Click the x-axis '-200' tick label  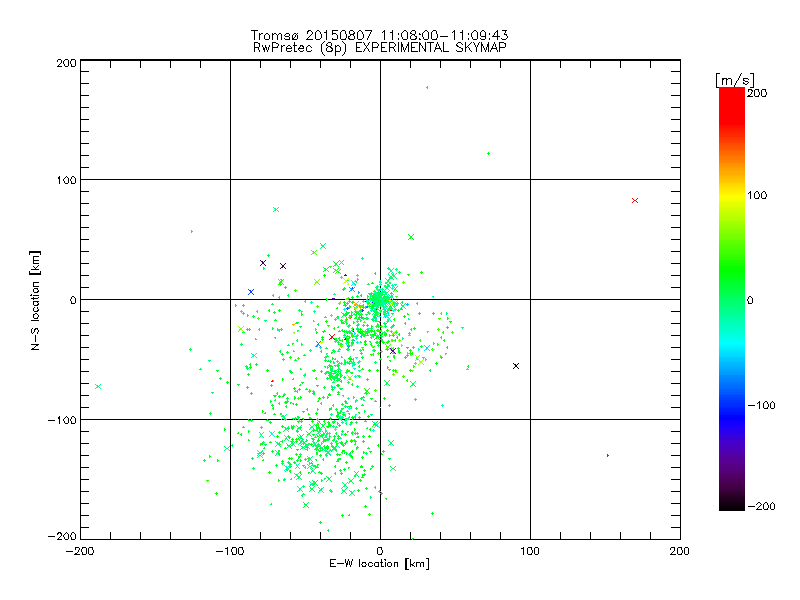point(80,551)
